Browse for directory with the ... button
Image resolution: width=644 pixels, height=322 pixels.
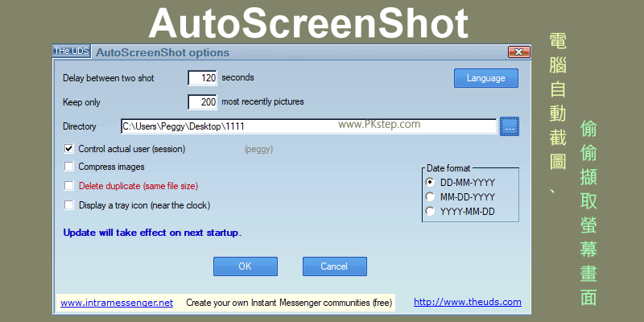point(510,126)
